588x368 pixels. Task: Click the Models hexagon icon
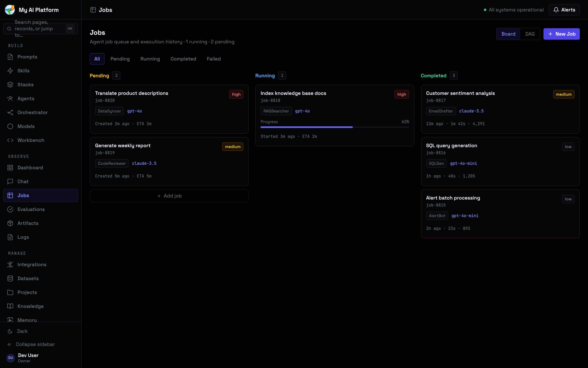10,126
